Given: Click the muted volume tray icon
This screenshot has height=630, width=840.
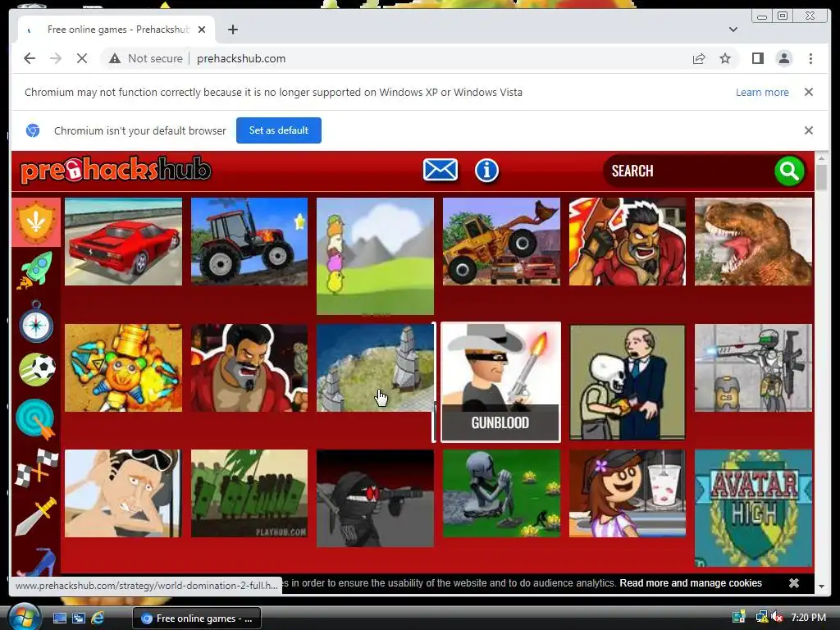Looking at the screenshot, I should (777, 617).
